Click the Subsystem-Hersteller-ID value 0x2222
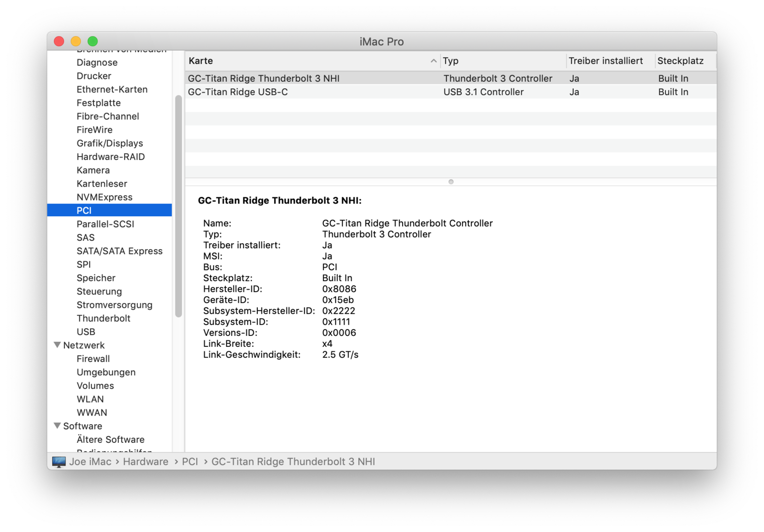The height and width of the screenshot is (532, 764). tap(339, 311)
